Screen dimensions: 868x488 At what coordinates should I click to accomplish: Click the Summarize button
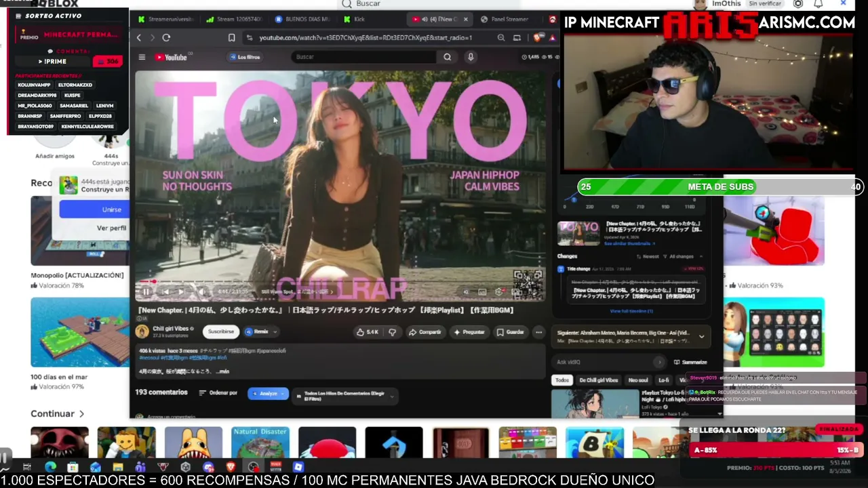[x=690, y=362]
